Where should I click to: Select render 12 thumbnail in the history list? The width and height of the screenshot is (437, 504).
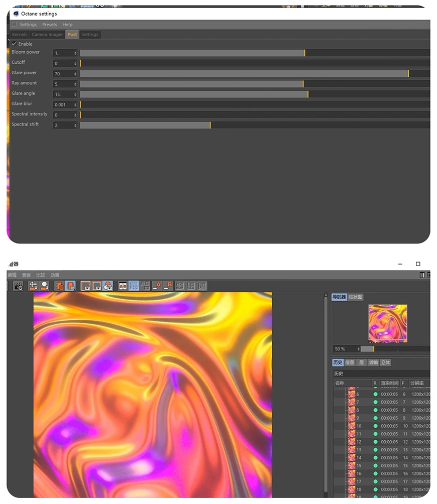[x=352, y=442]
